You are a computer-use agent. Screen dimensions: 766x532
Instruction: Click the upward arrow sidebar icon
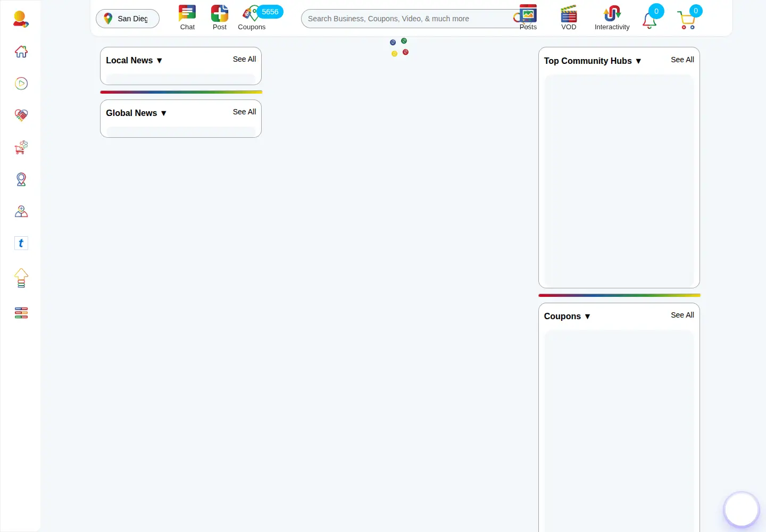coord(21,278)
